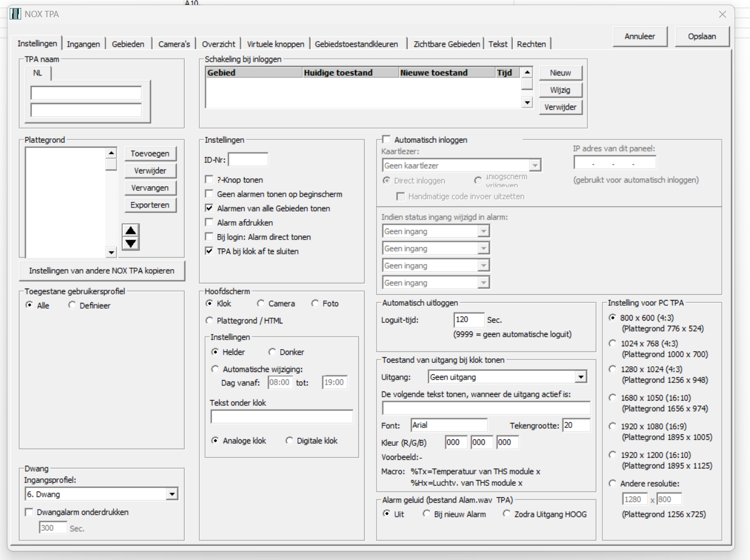Enable the ?-Knop tonen checkbox
The width and height of the screenshot is (750, 560).
tap(209, 179)
